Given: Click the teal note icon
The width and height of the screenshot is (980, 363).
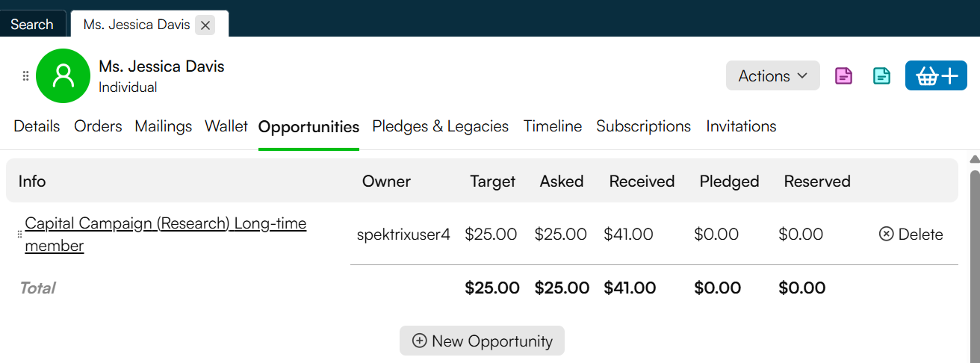Looking at the screenshot, I should [881, 75].
